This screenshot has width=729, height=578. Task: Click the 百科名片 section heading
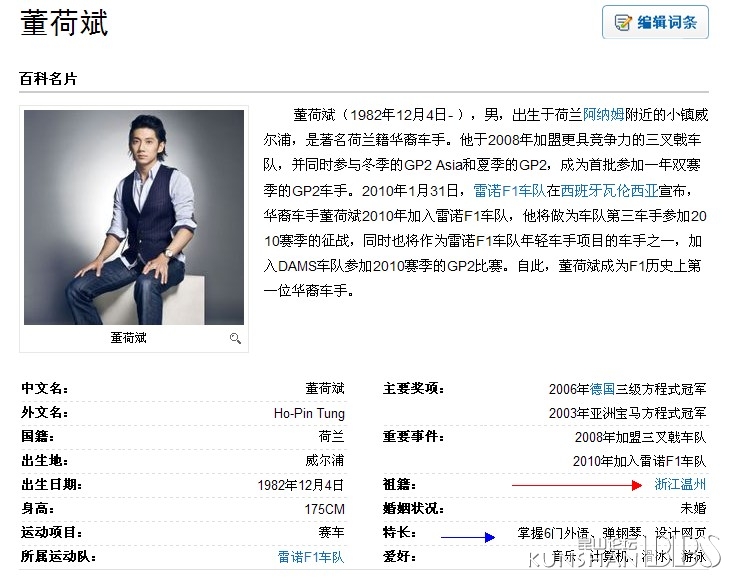coord(48,79)
